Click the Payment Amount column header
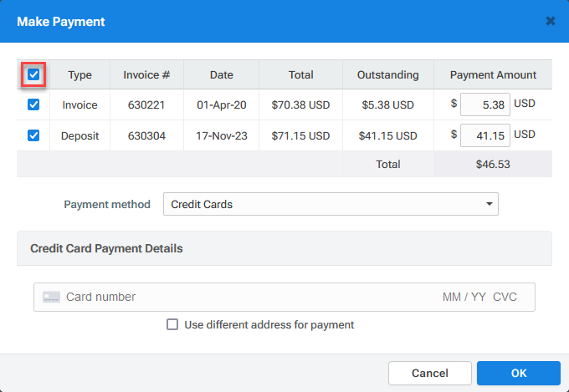 coord(493,75)
